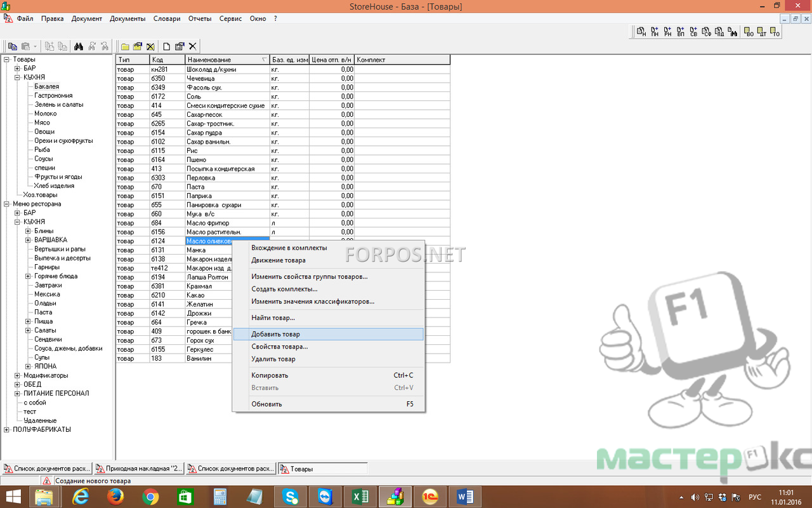Click the ПН document toolbar icon
812x508 pixels.
click(654, 31)
